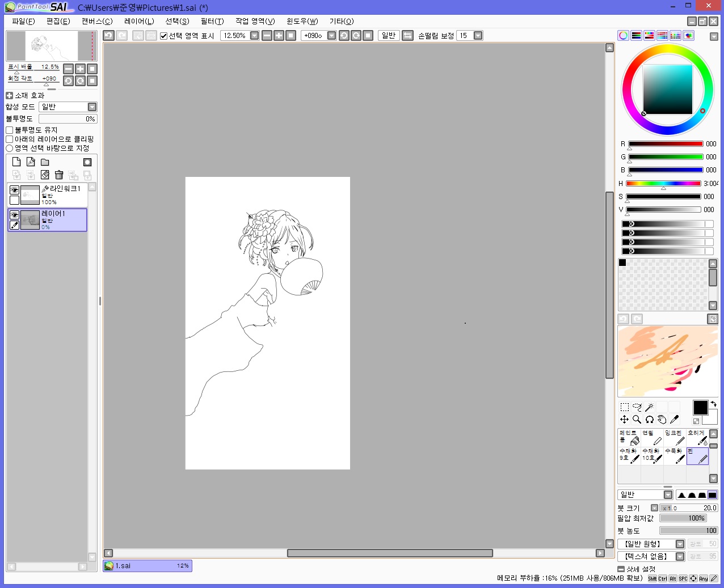
Task: Open the 레이어(L) menu
Action: pos(139,21)
